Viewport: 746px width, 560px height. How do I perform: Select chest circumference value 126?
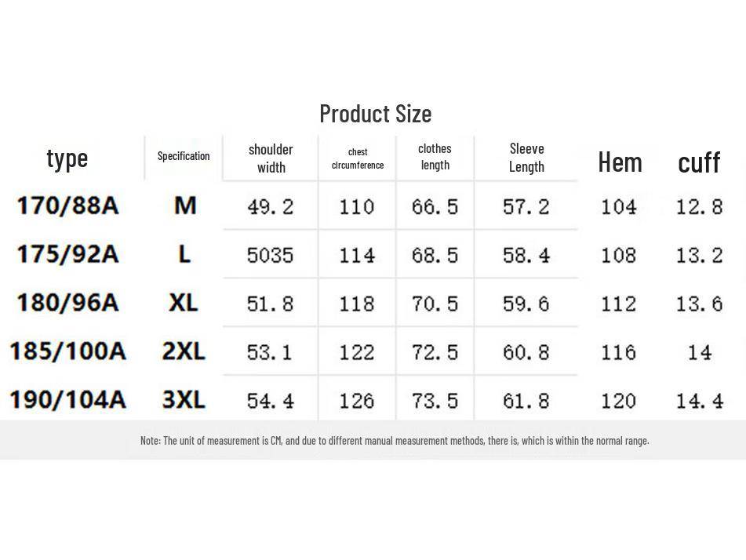(x=357, y=401)
